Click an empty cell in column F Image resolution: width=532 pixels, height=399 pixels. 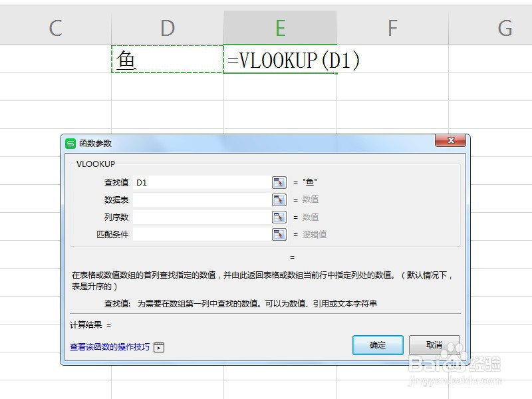(391, 86)
